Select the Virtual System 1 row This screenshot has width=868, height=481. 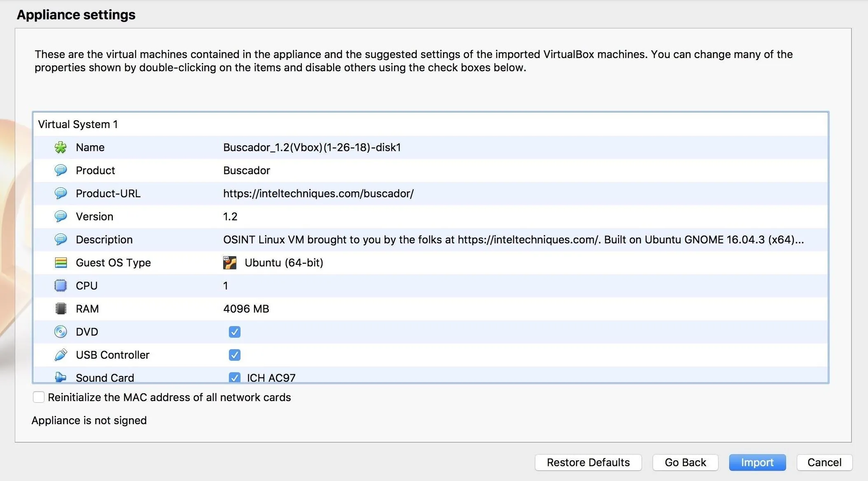[430, 124]
